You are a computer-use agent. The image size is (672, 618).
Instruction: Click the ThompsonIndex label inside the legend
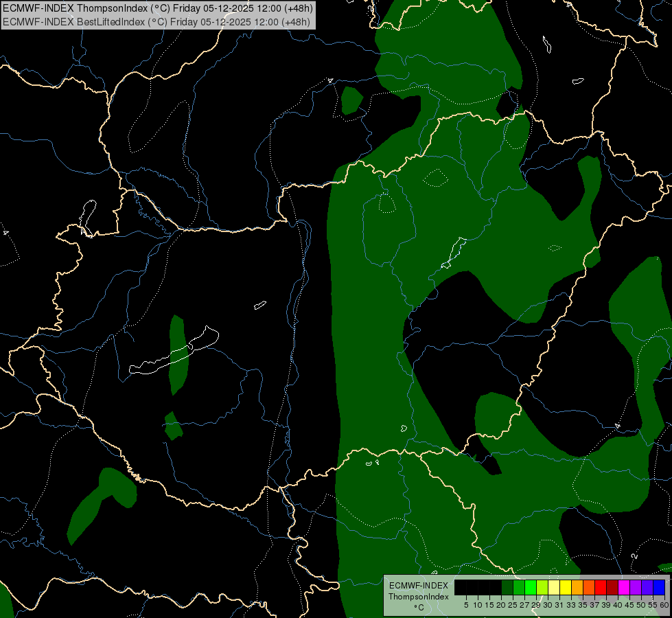click(419, 597)
